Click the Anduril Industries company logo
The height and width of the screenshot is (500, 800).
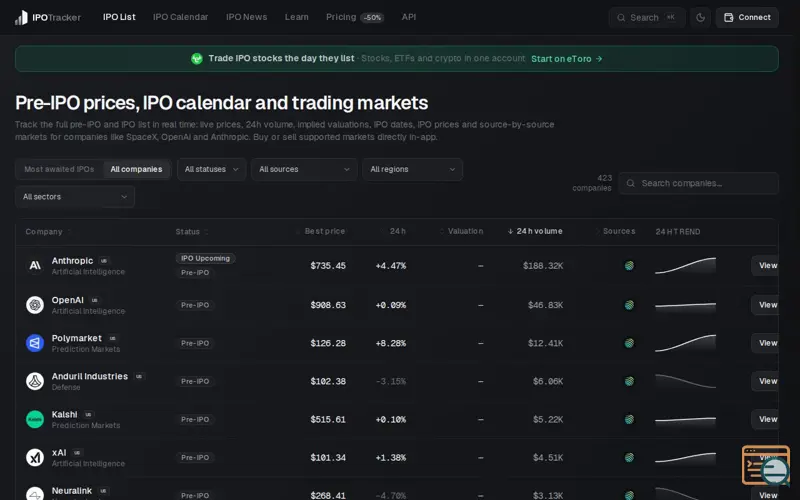[35, 381]
